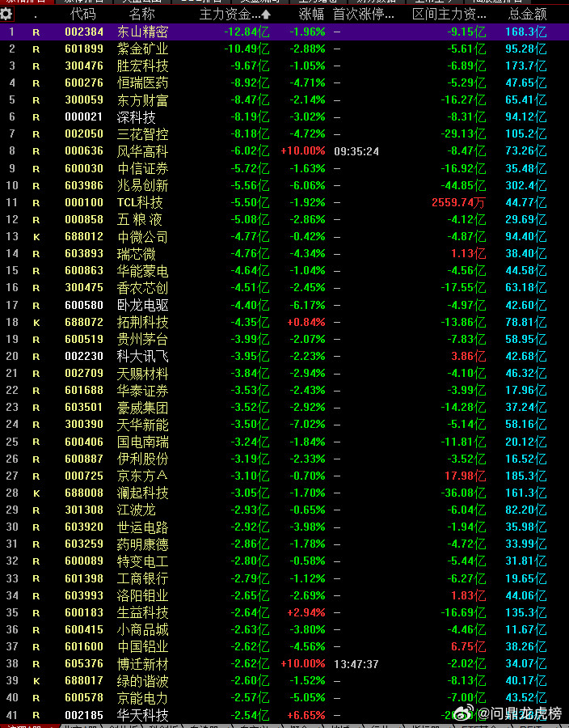Select stock name 东方财富

click(142, 100)
